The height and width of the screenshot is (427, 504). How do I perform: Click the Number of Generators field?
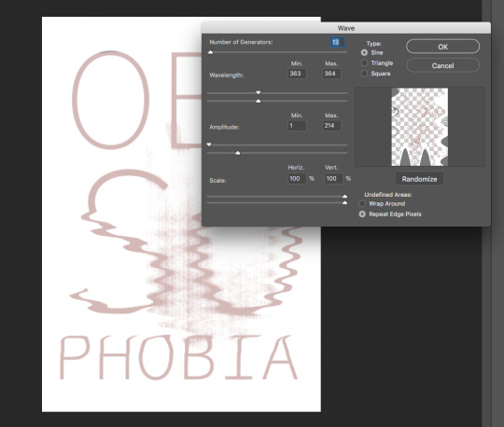(337, 42)
